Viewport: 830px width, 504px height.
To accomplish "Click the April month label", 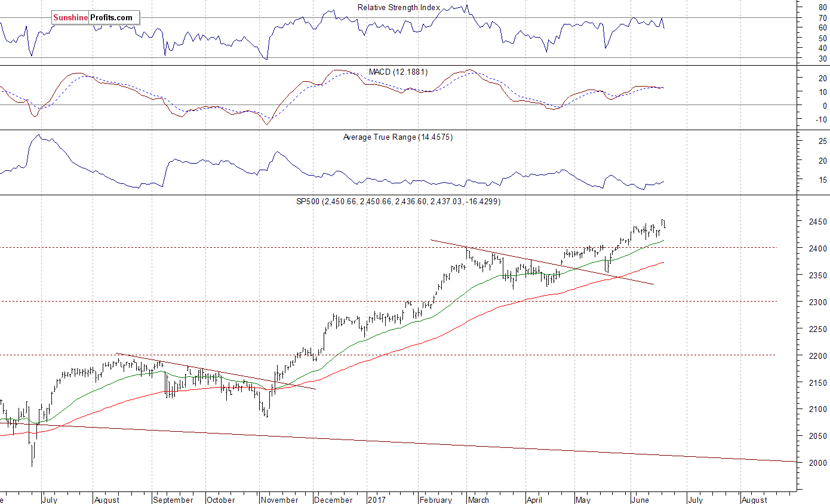I will pos(536,500).
